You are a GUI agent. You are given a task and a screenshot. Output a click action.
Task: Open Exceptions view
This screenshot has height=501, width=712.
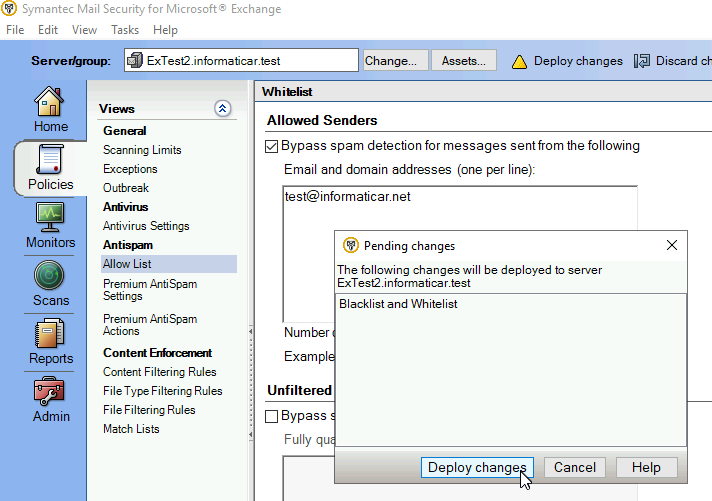(x=130, y=169)
